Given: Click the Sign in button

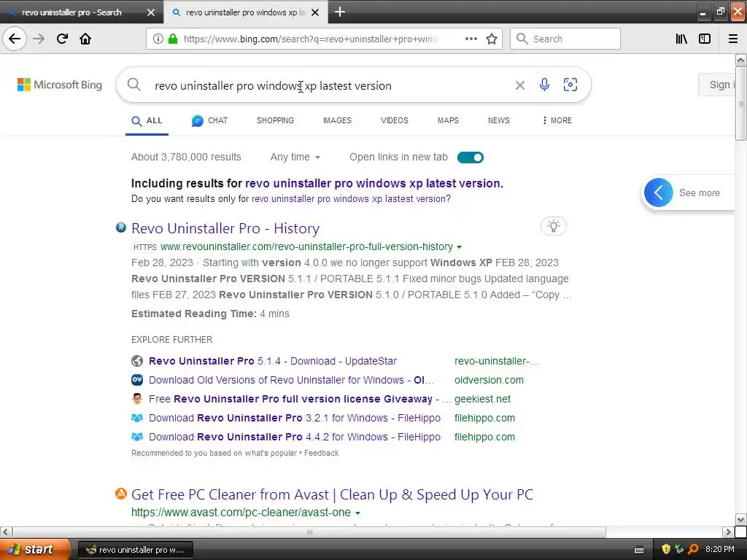Looking at the screenshot, I should tap(717, 85).
